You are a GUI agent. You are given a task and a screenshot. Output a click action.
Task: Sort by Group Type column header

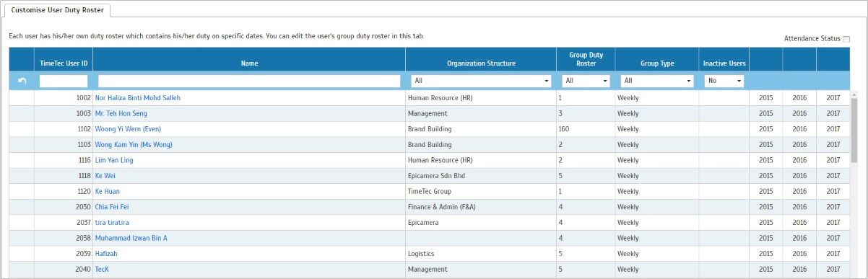click(657, 63)
